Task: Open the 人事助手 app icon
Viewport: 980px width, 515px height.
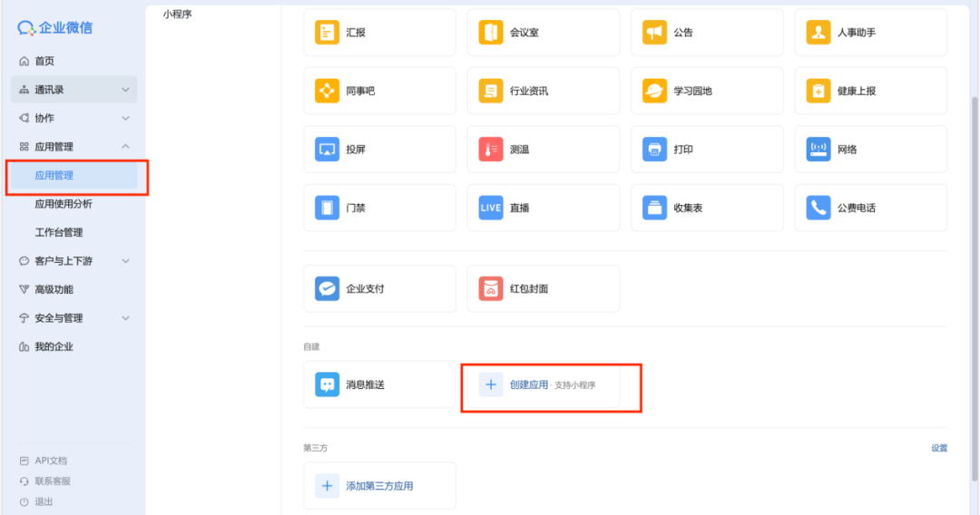Action: click(x=818, y=33)
